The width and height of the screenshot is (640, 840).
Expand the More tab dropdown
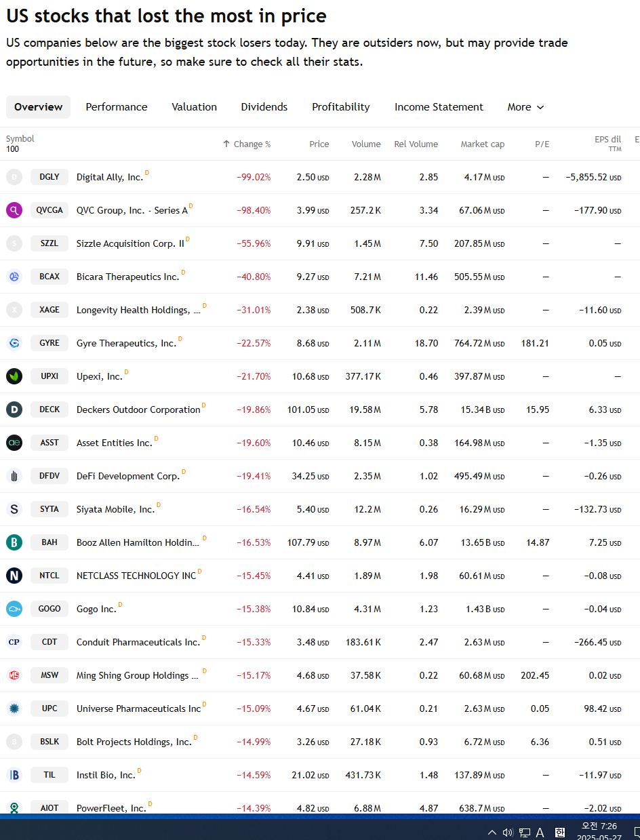[x=525, y=107]
